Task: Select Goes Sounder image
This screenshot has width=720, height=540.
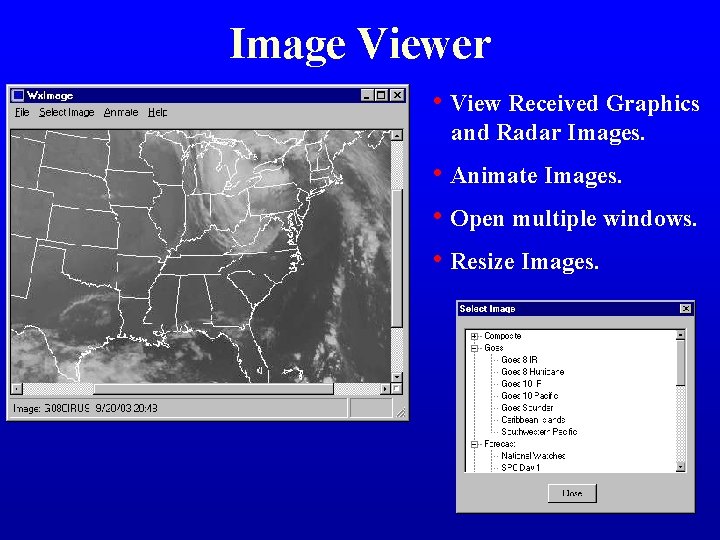Action: pos(527,408)
